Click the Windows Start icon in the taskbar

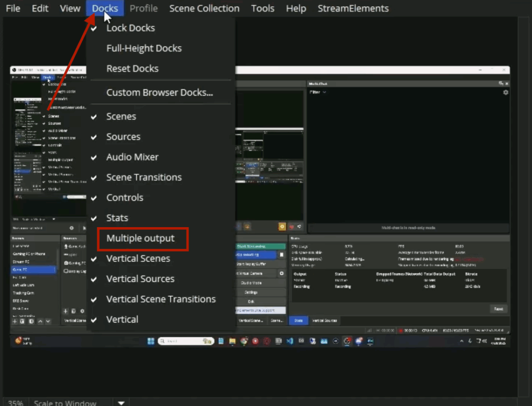(x=151, y=342)
